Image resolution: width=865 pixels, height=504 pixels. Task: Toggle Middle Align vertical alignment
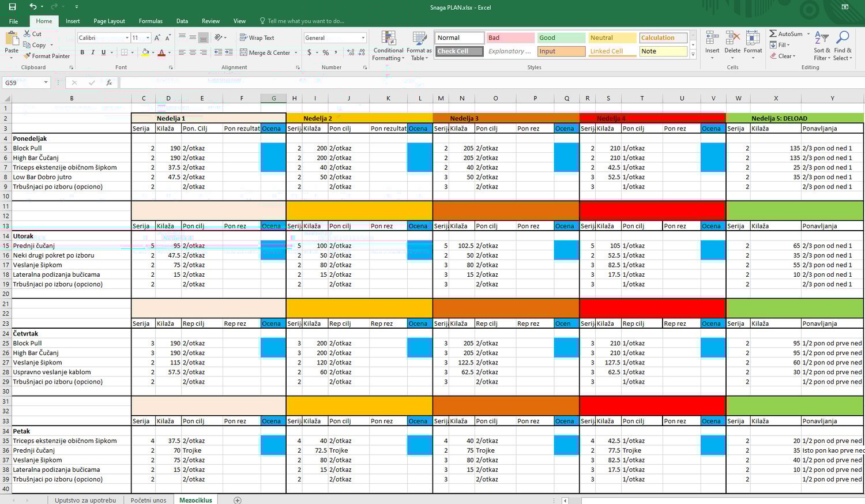(x=193, y=37)
